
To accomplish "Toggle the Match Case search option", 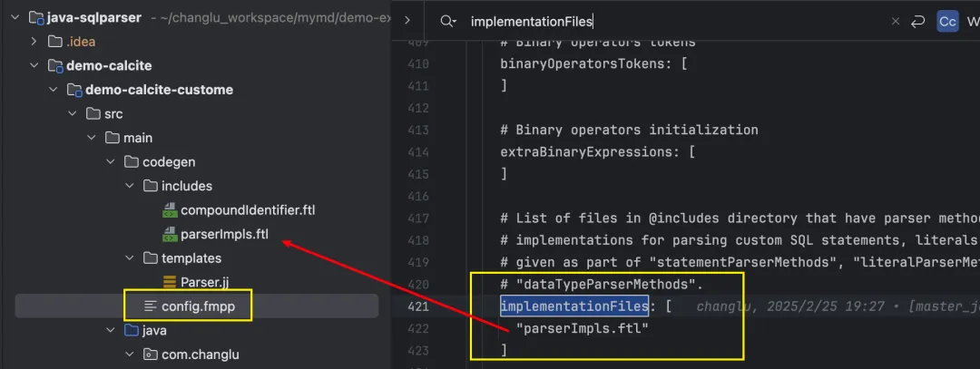I will click(947, 21).
